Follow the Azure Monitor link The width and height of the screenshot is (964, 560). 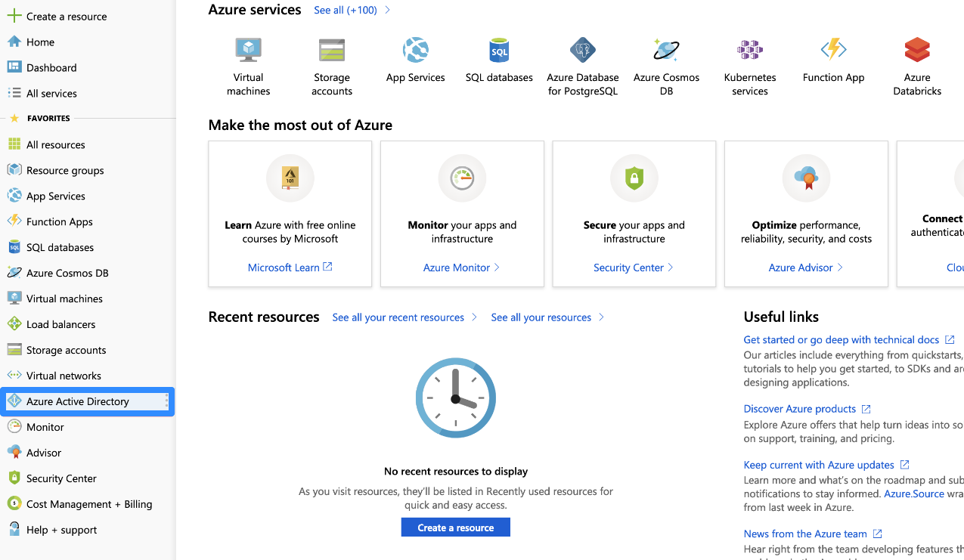pos(457,268)
